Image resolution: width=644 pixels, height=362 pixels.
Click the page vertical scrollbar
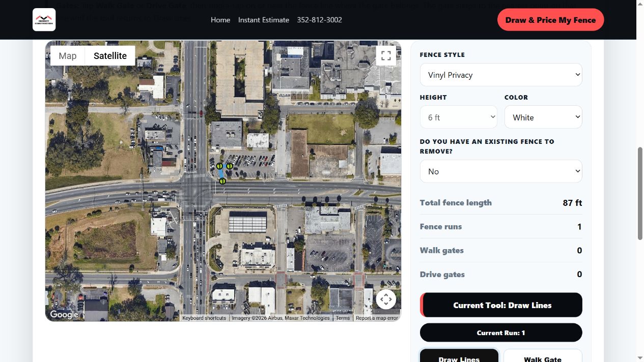tap(640, 193)
